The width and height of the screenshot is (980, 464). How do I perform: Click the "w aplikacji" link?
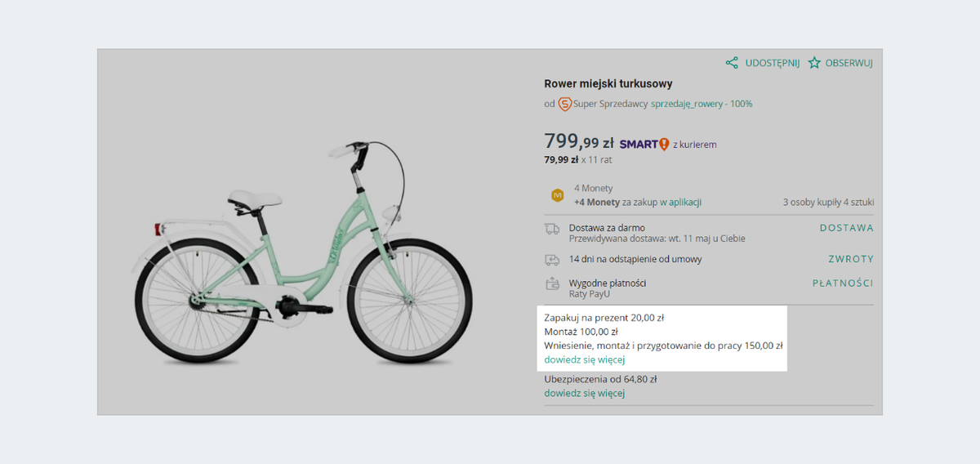[681, 203]
